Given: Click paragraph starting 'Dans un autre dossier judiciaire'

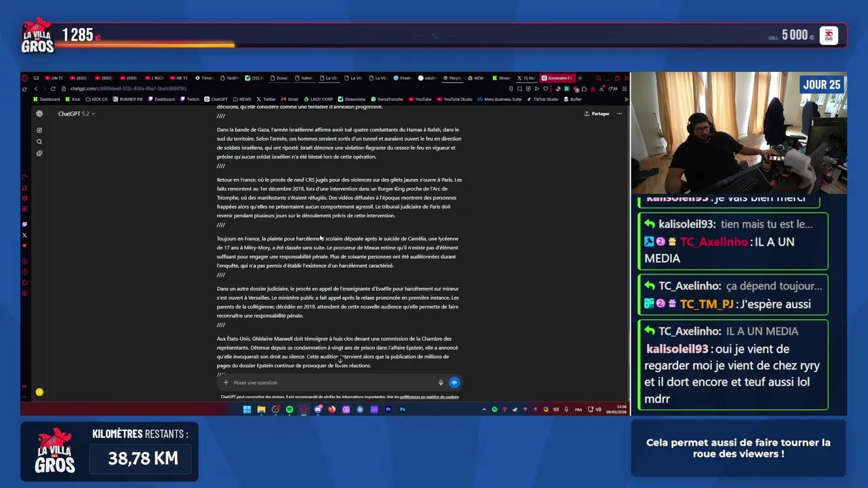Looking at the screenshot, I should [x=338, y=302].
